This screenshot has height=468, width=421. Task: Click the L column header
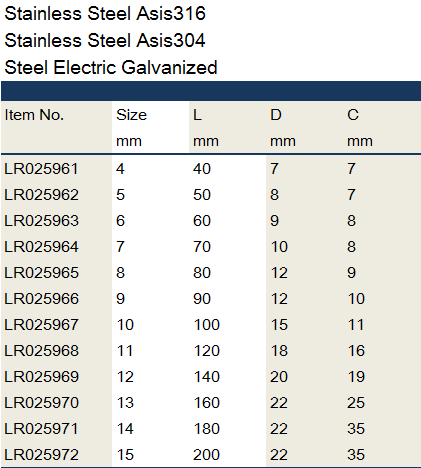(x=197, y=115)
